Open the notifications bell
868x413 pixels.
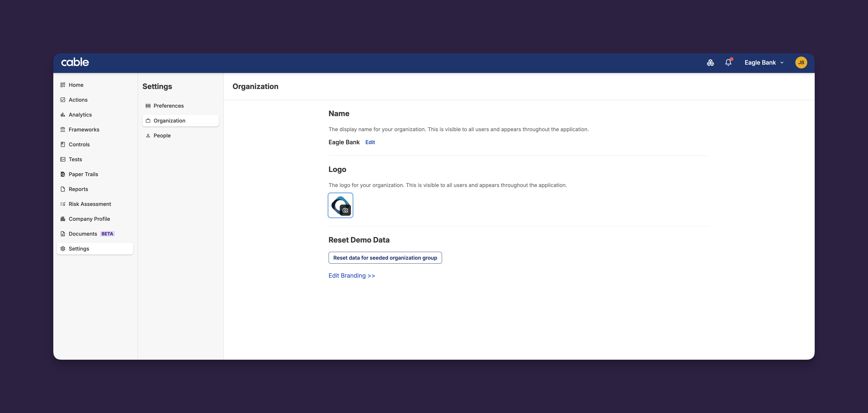click(728, 62)
